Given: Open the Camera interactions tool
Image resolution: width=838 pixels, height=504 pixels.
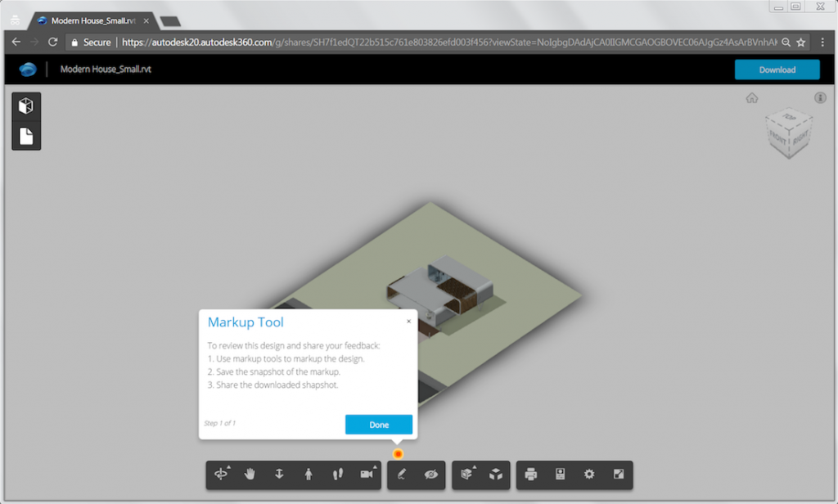Looking at the screenshot, I should [367, 474].
